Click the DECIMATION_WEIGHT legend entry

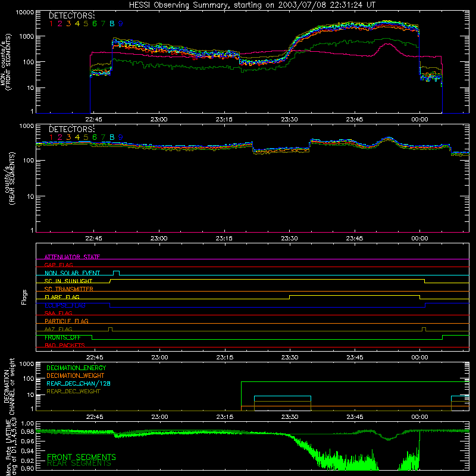click(76, 375)
